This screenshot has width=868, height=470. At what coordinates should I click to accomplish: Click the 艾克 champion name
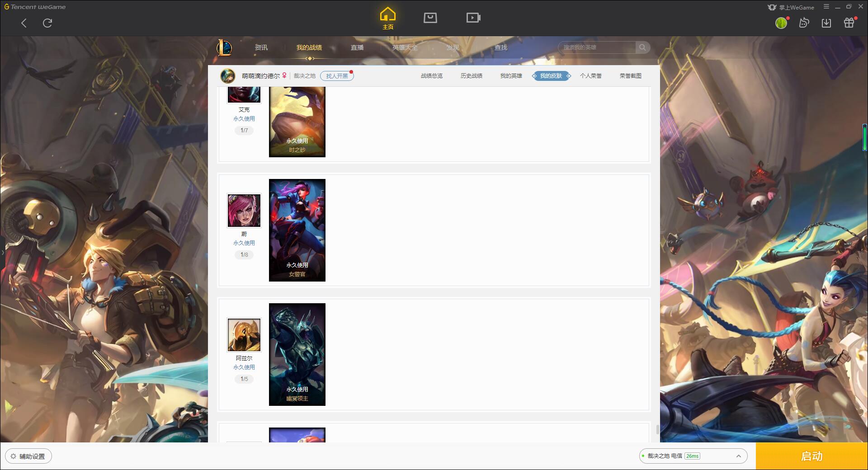click(x=244, y=110)
